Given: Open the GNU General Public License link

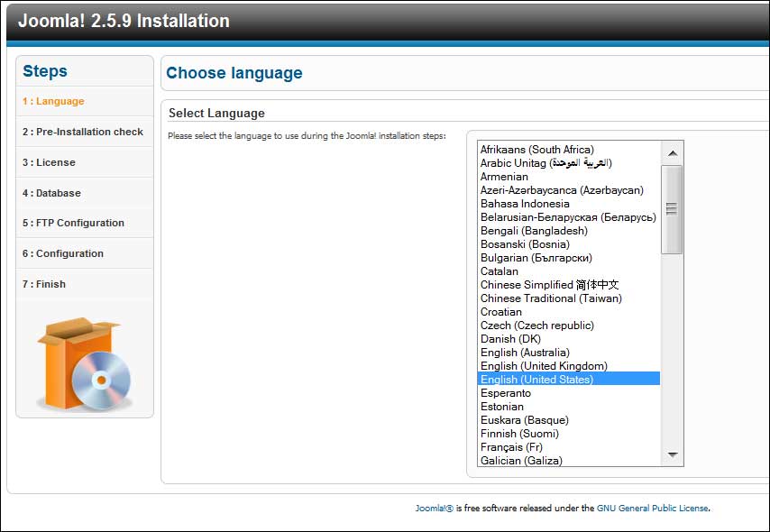Looking at the screenshot, I should pyautogui.click(x=652, y=508).
